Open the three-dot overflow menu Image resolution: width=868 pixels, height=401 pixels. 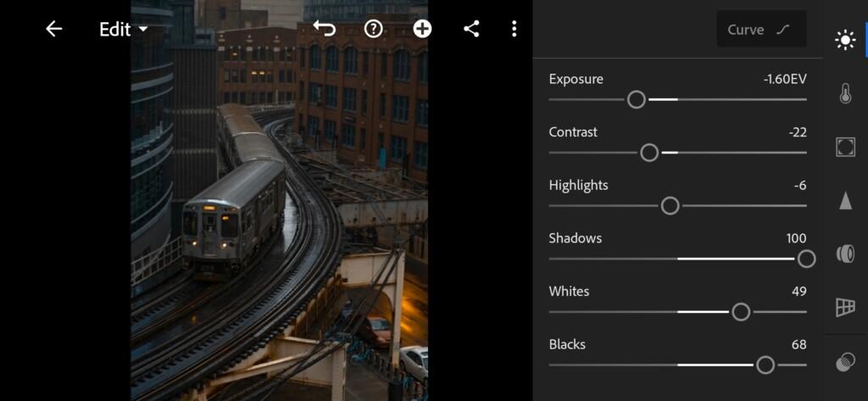coord(515,29)
